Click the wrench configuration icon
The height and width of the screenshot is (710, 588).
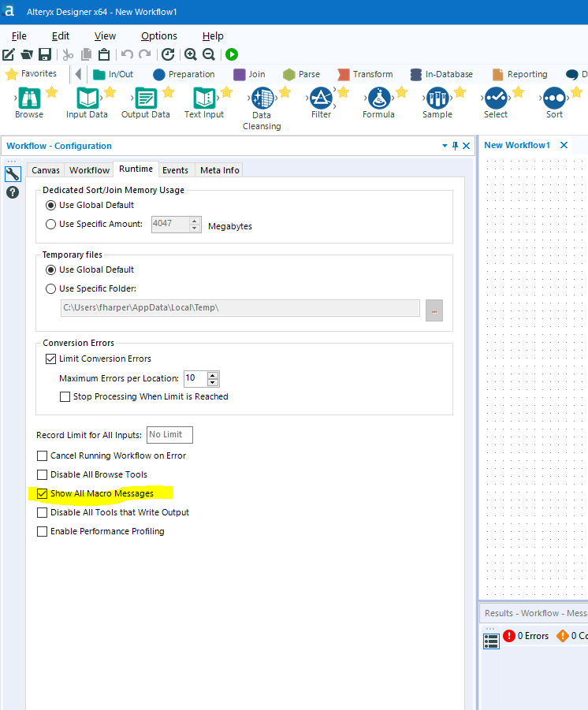(x=13, y=174)
